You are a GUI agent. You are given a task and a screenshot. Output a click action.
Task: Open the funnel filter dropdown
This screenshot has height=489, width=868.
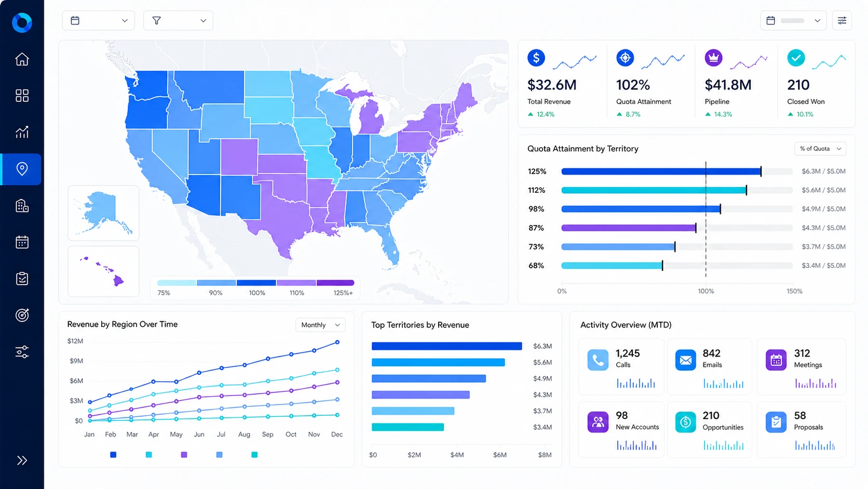click(x=178, y=20)
